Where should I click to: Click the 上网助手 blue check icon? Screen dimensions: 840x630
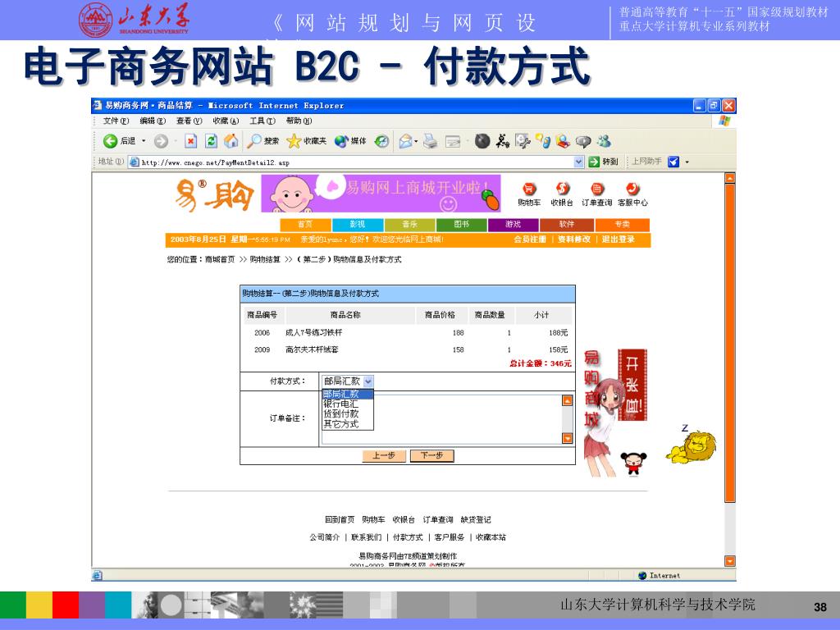(x=673, y=162)
